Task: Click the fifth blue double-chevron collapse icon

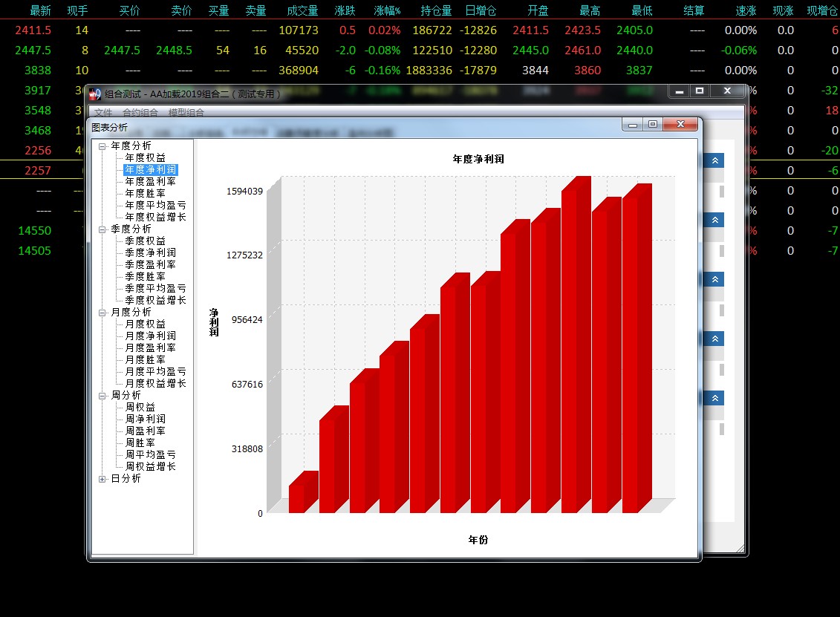Action: (714, 398)
